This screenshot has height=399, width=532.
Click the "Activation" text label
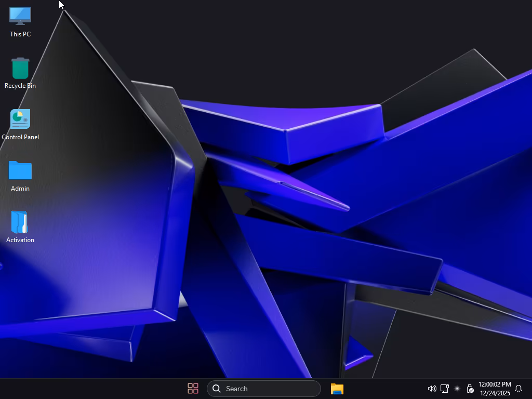pos(20,240)
